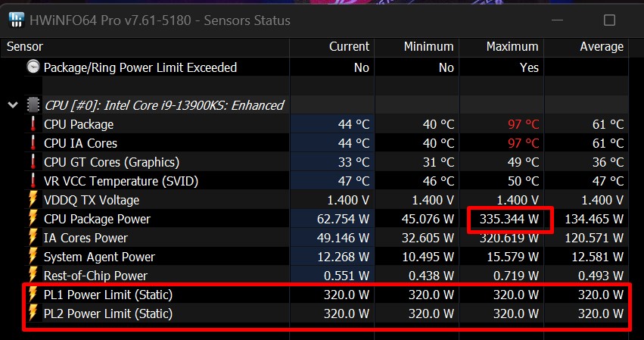This screenshot has height=340, width=644.
Task: Click the 134.465 W average package power value
Action: 594,219
